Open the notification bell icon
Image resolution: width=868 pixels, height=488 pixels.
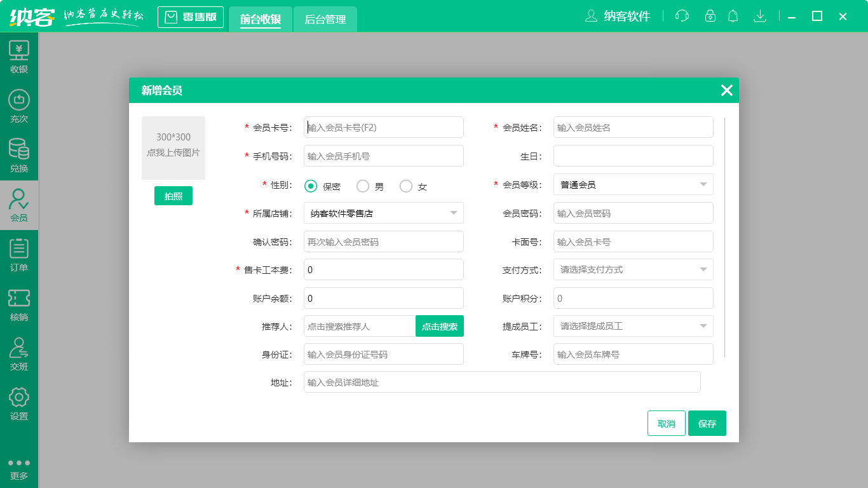pos(733,16)
